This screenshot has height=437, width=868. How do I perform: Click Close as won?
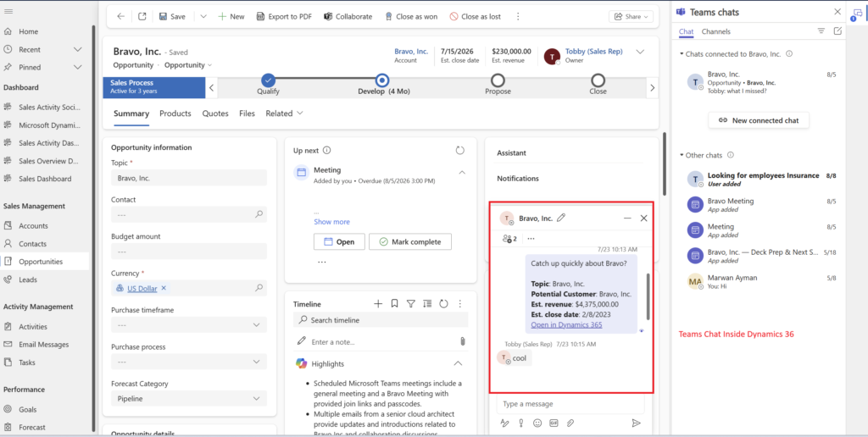click(x=411, y=17)
